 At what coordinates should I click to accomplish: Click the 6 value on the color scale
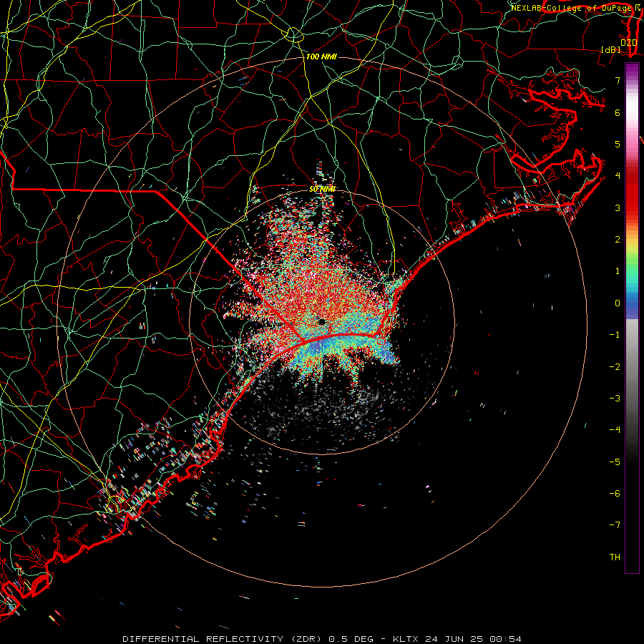[618, 112]
